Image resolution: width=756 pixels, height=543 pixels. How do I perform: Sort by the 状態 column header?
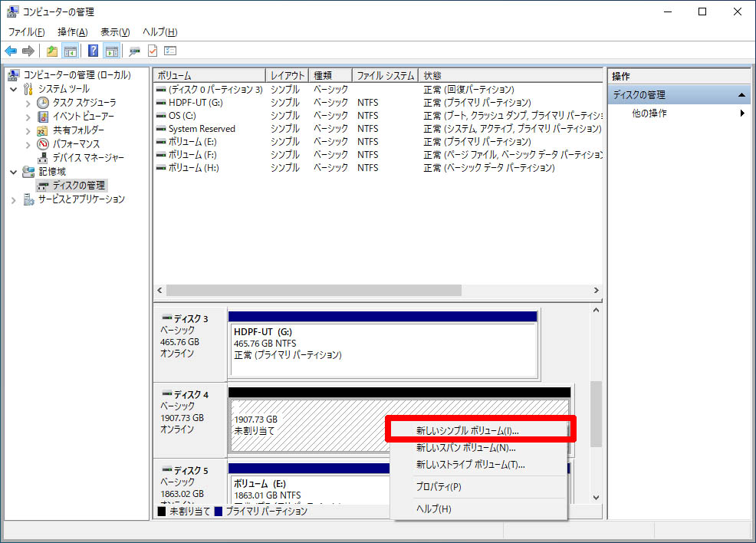click(511, 76)
